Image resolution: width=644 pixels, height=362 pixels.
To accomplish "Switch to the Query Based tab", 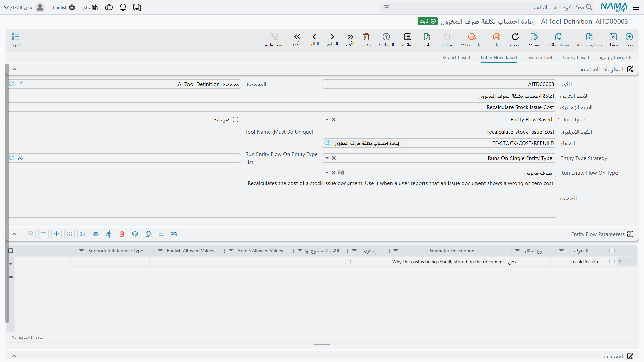I will 576,57.
